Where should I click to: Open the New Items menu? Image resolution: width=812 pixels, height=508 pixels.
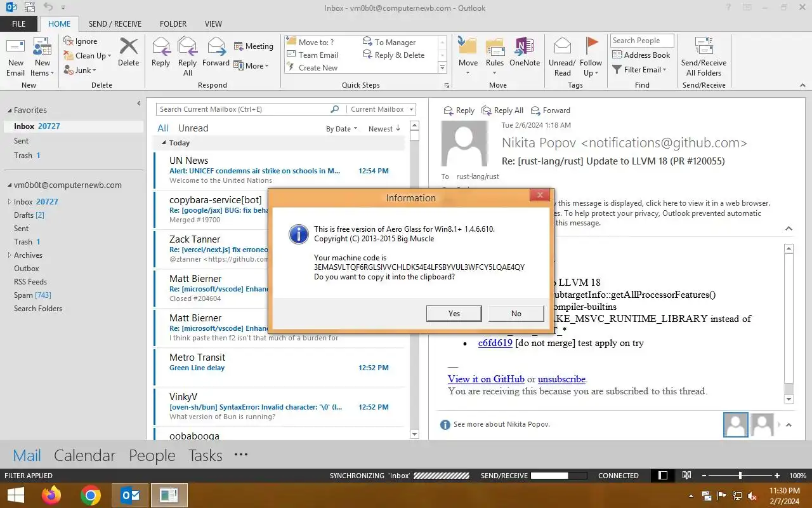(x=43, y=57)
